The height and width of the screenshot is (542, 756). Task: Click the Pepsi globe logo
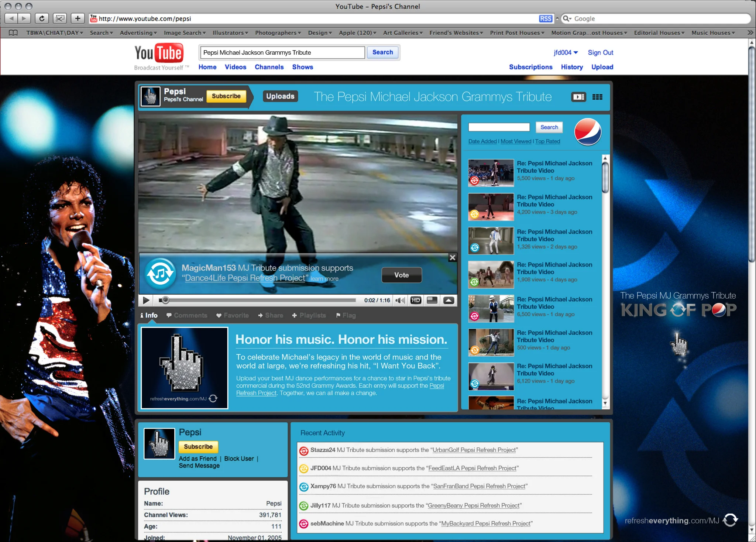click(588, 132)
